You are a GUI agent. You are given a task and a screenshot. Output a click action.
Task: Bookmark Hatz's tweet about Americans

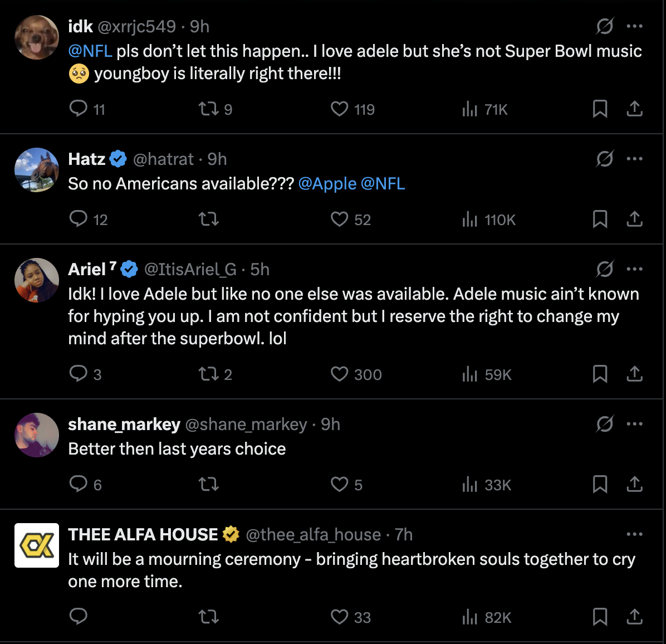click(600, 219)
